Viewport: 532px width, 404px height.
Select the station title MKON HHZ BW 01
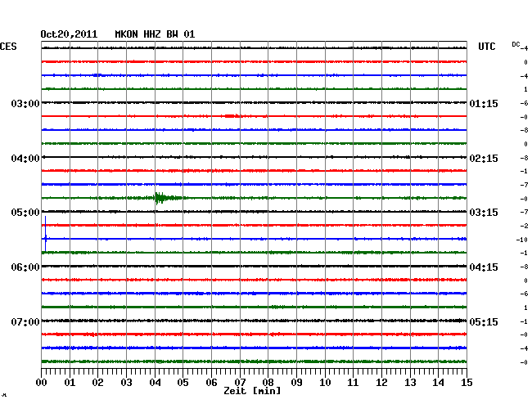(x=155, y=34)
